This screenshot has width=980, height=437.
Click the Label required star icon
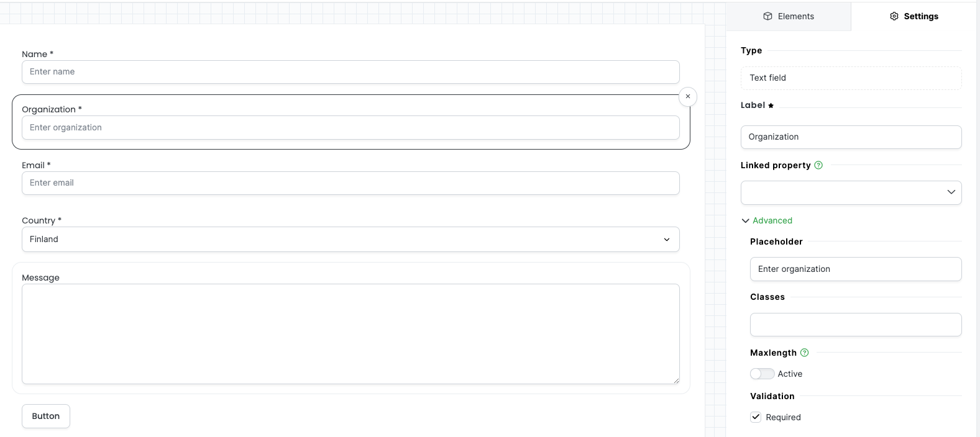click(x=771, y=106)
